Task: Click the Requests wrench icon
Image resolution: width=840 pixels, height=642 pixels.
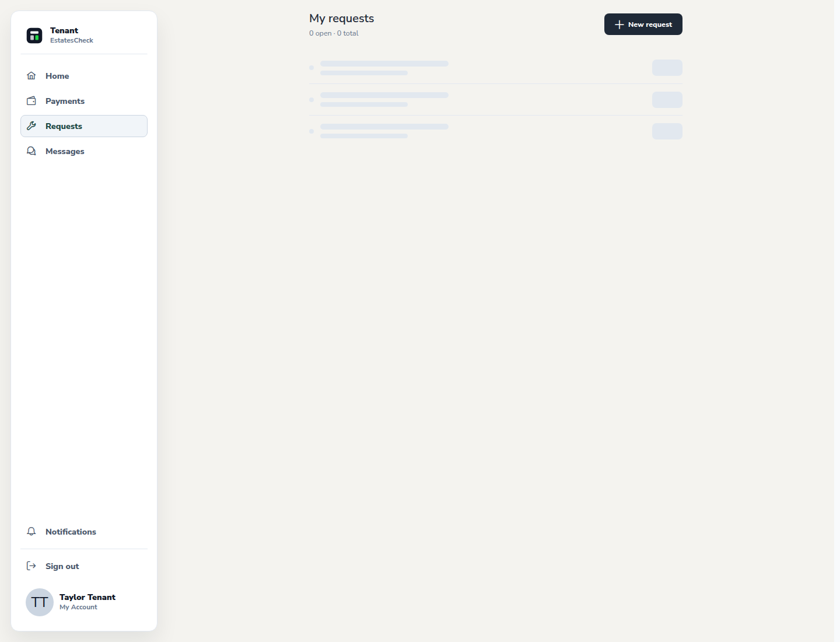Action: [32, 126]
